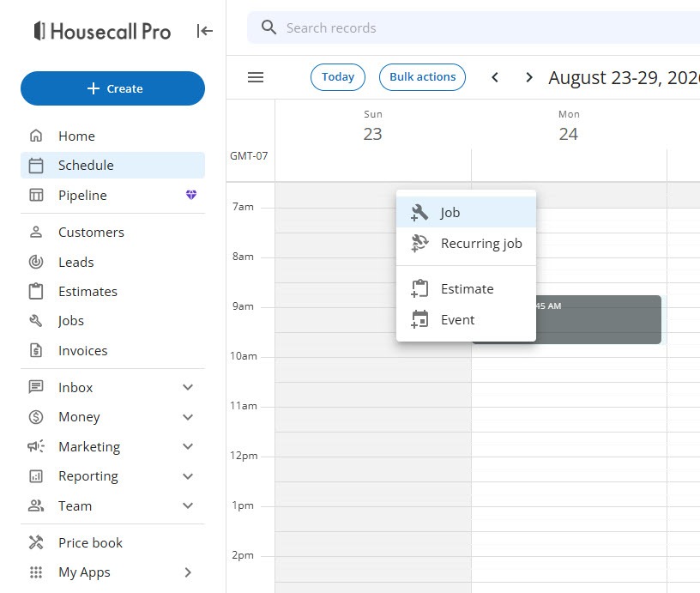Expand the Reporting section chevron

click(188, 476)
